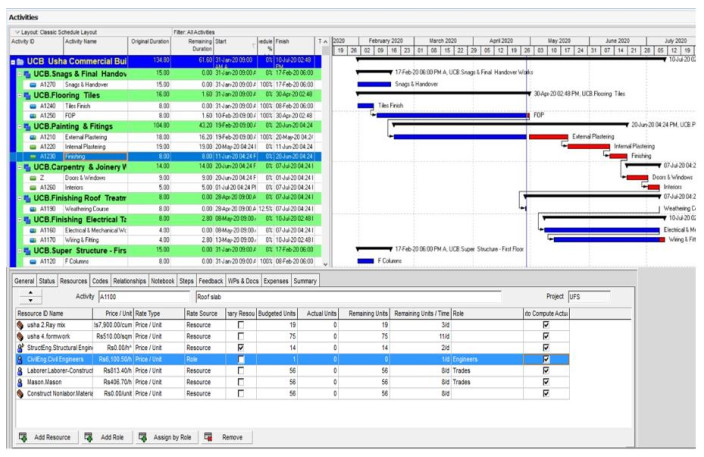Open the Expenses tab
Screen dimensions: 704x457
click(x=276, y=282)
